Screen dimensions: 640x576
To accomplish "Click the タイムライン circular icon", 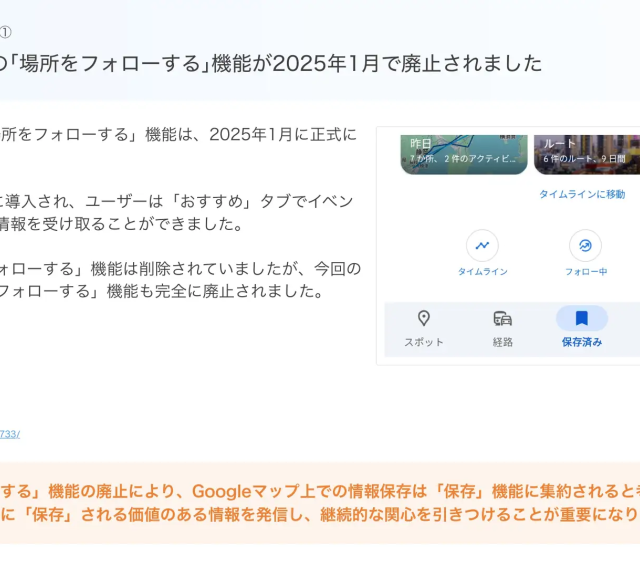I will (x=482, y=246).
